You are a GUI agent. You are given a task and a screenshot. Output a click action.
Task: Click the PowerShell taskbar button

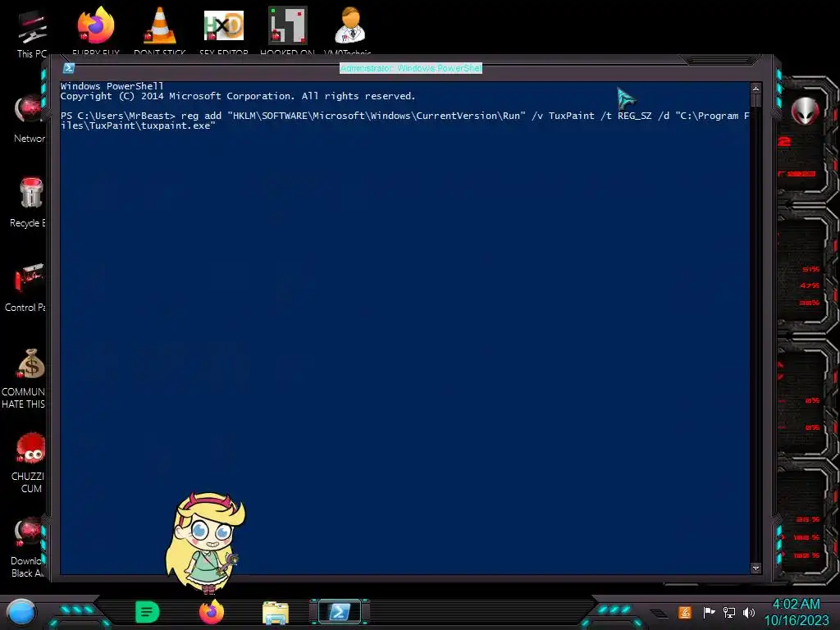340,612
